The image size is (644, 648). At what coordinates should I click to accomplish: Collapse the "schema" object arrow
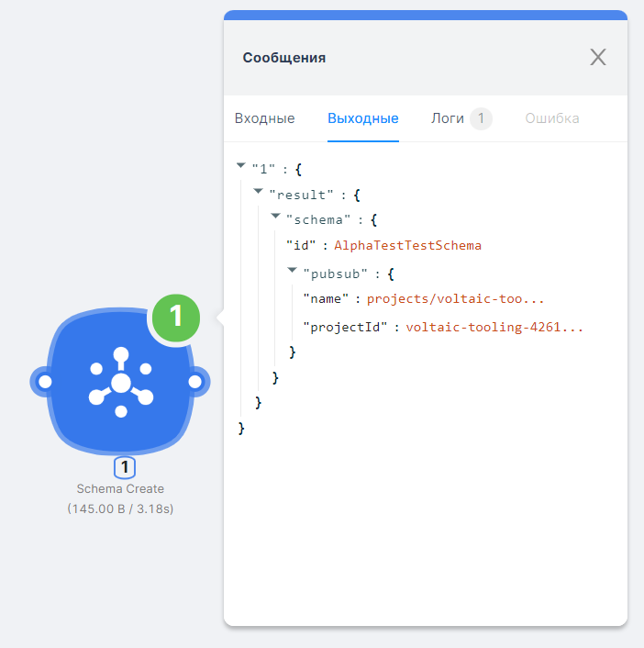(276, 217)
